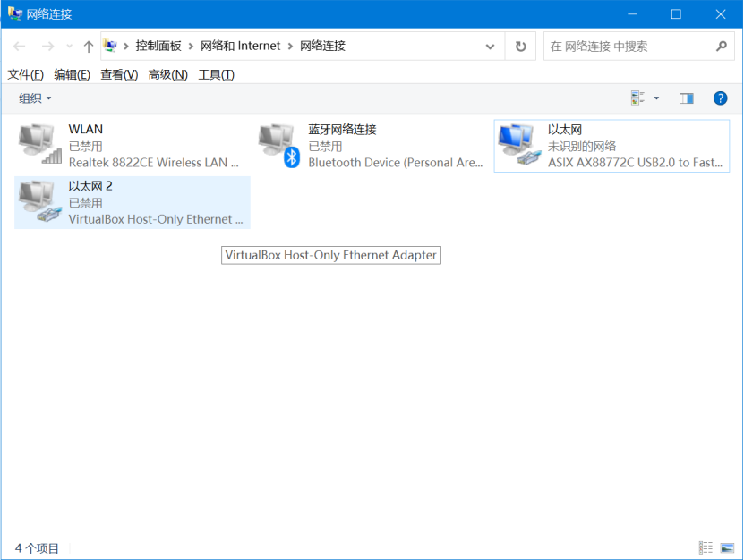This screenshot has height=560, width=744.
Task: Open the change view dropdown arrow
Action: pos(656,98)
